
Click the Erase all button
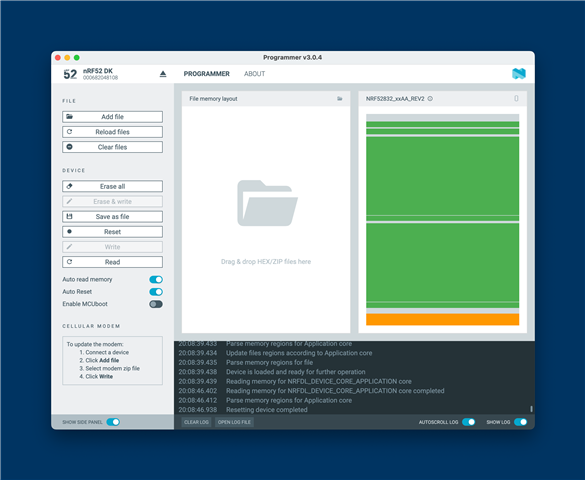tap(112, 186)
